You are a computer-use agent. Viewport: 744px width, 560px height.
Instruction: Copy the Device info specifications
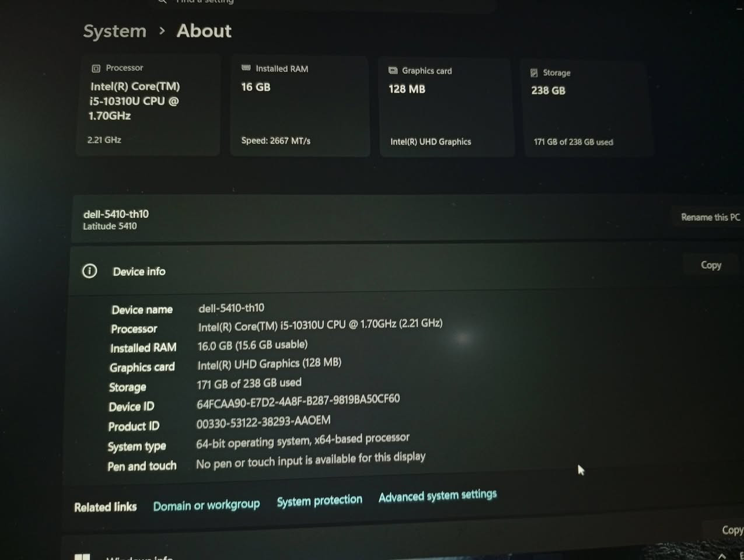coord(711,265)
